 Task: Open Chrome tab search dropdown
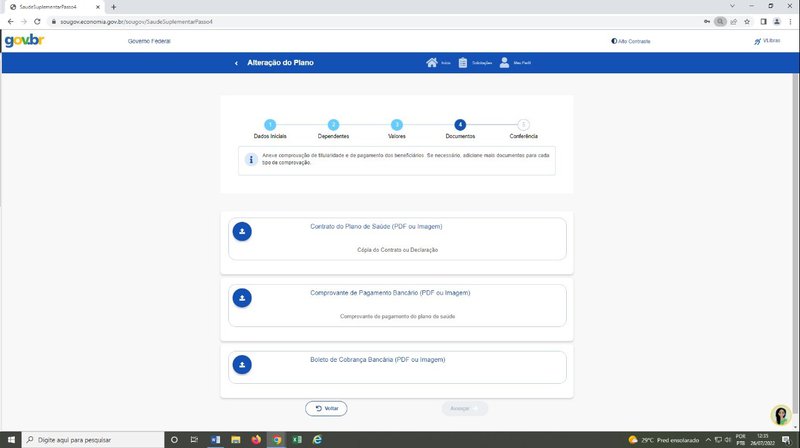[x=732, y=6]
